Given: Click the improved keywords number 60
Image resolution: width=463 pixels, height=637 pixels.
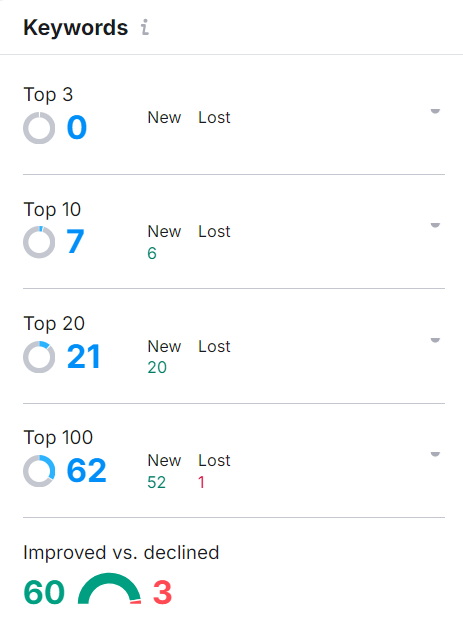Looking at the screenshot, I should tap(44, 592).
